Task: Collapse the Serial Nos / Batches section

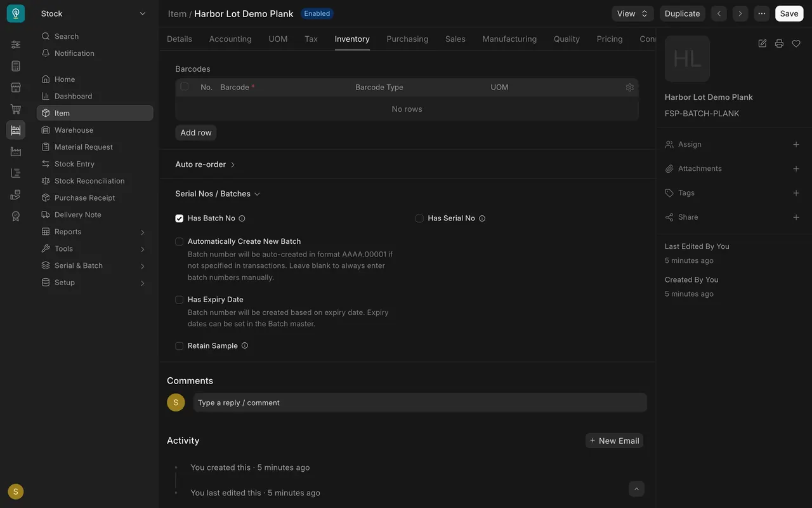Action: click(218, 194)
